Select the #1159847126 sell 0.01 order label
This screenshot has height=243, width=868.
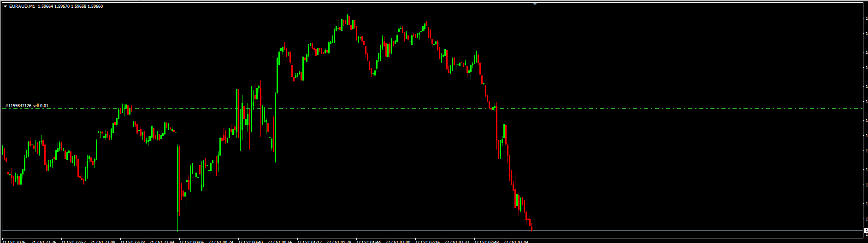[27, 106]
